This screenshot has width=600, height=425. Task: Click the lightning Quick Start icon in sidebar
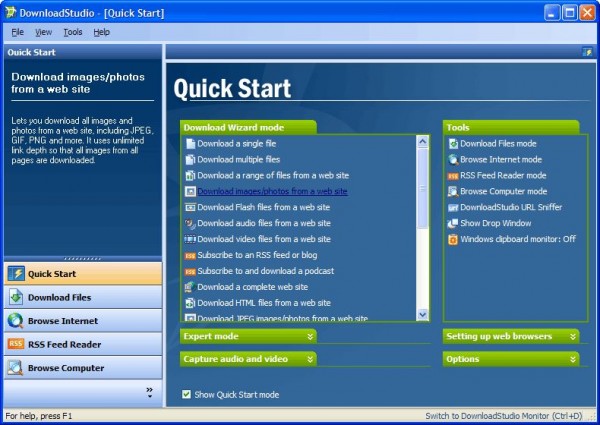[16, 274]
